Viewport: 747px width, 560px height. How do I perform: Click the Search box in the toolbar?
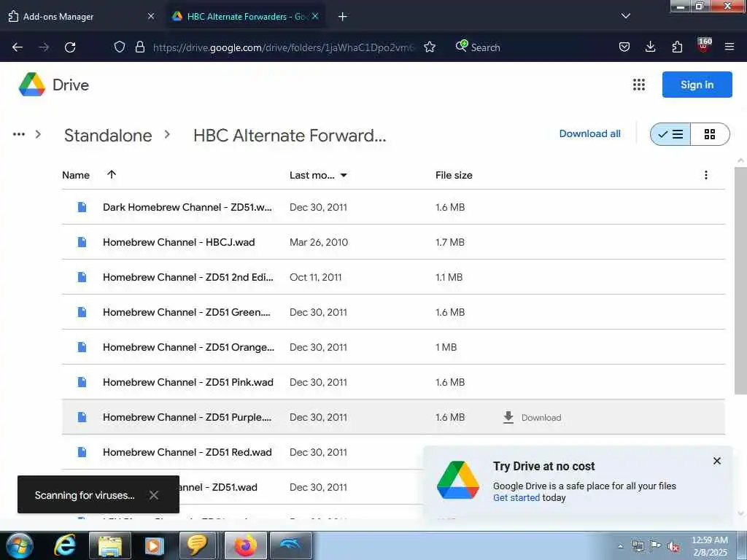coord(485,47)
